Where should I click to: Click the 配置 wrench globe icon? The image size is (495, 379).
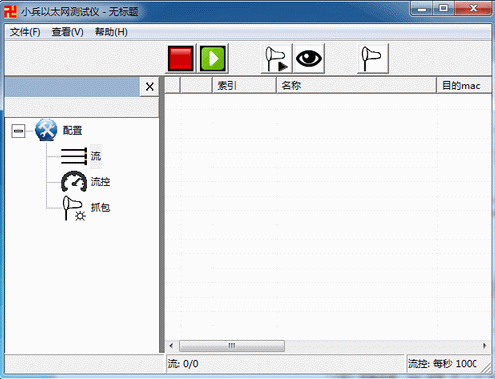pos(46,130)
